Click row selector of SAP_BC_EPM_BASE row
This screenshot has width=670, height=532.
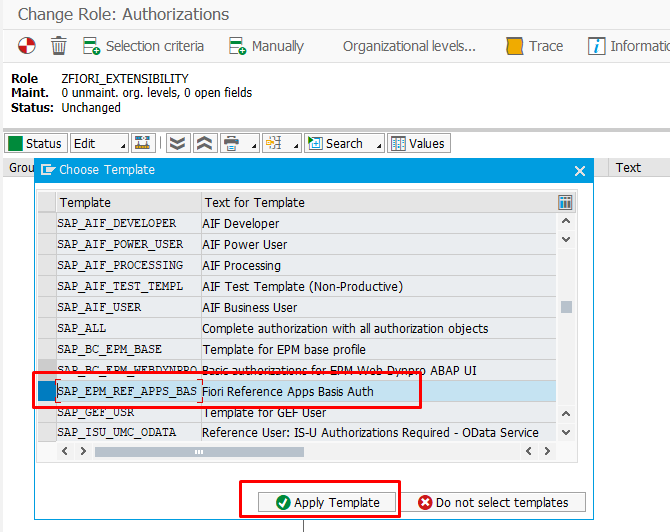tap(47, 349)
